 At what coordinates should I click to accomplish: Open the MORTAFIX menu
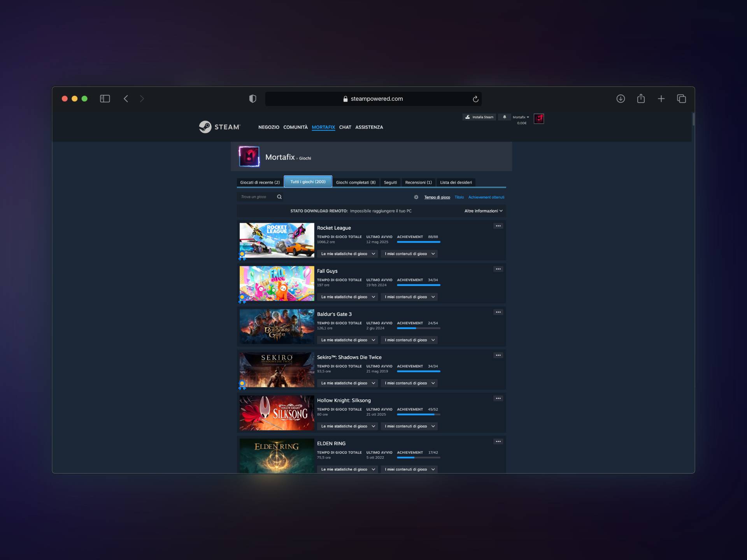323,127
